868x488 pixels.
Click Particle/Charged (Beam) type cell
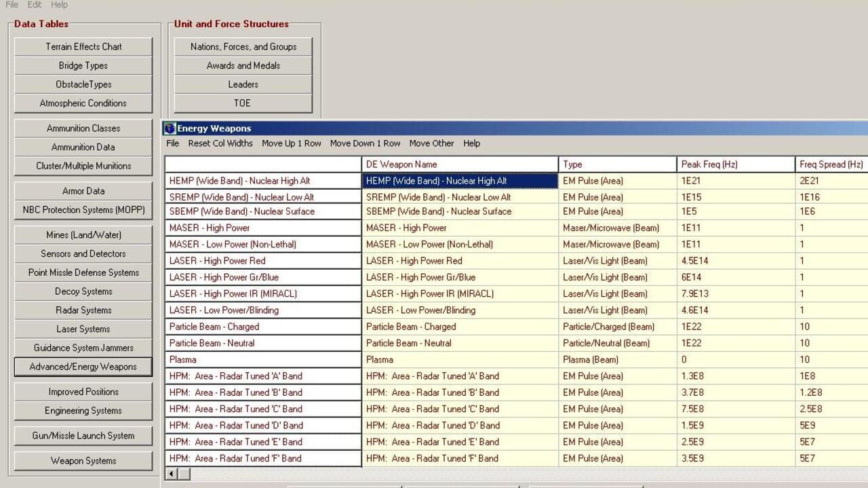click(618, 327)
